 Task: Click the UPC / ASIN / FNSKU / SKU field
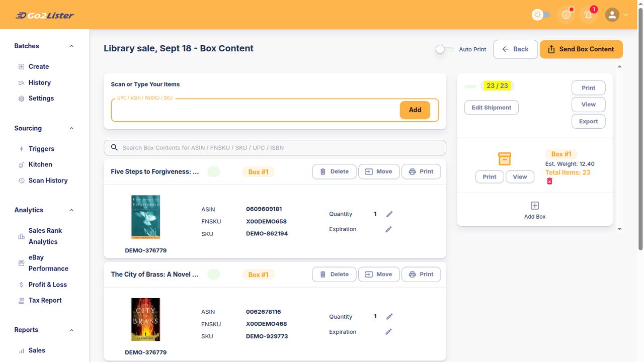coord(256,110)
